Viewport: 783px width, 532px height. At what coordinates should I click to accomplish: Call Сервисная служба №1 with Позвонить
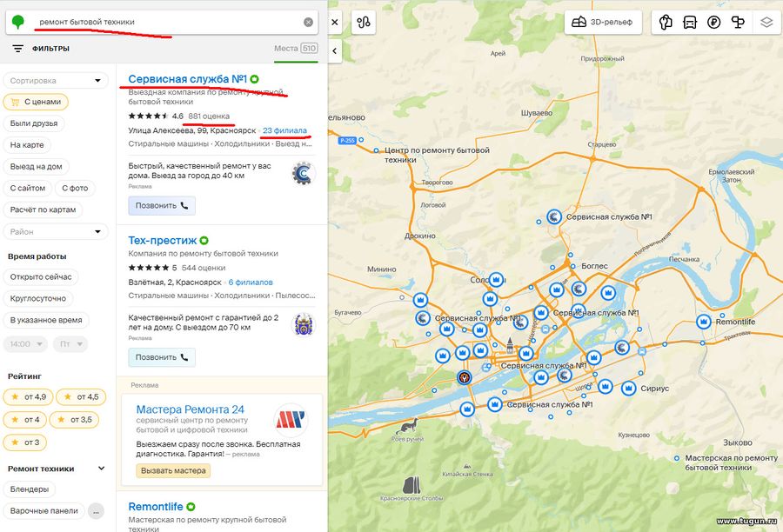coord(162,206)
